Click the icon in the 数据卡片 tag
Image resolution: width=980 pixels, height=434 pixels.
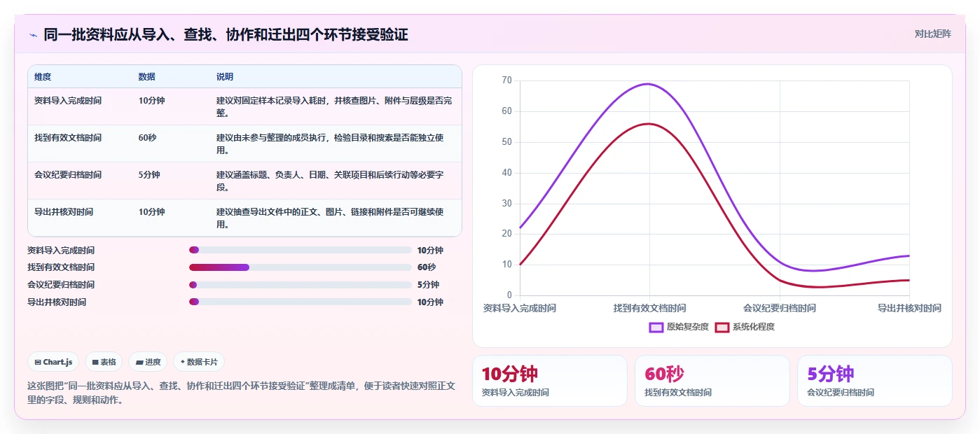point(183,363)
